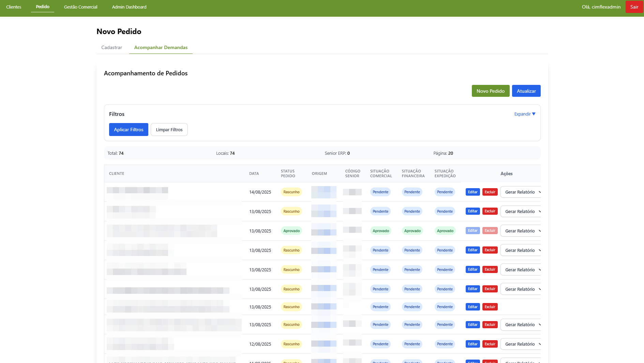The height and width of the screenshot is (363, 644).
Task: Delete the 14/08/2025 order with Excluir
Action: coord(490,192)
